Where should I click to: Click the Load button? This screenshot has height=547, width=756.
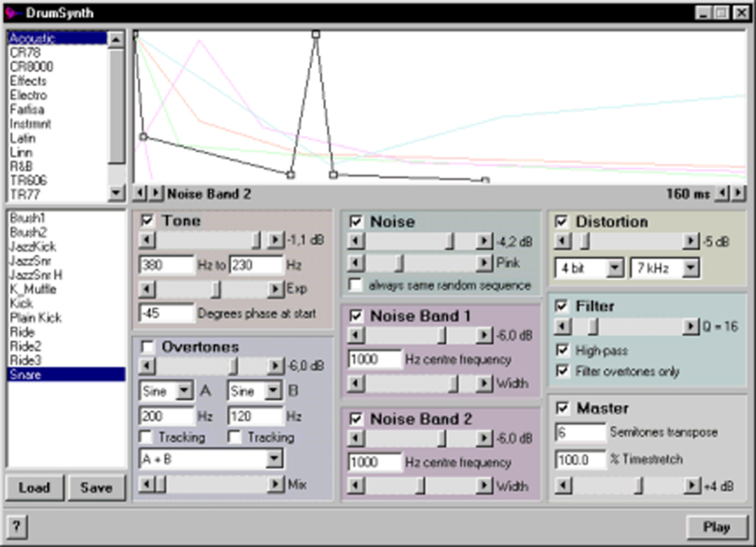click(34, 487)
